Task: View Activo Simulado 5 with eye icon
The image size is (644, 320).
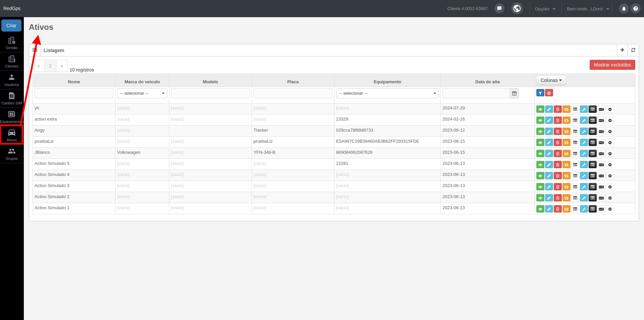Action: tap(540, 165)
